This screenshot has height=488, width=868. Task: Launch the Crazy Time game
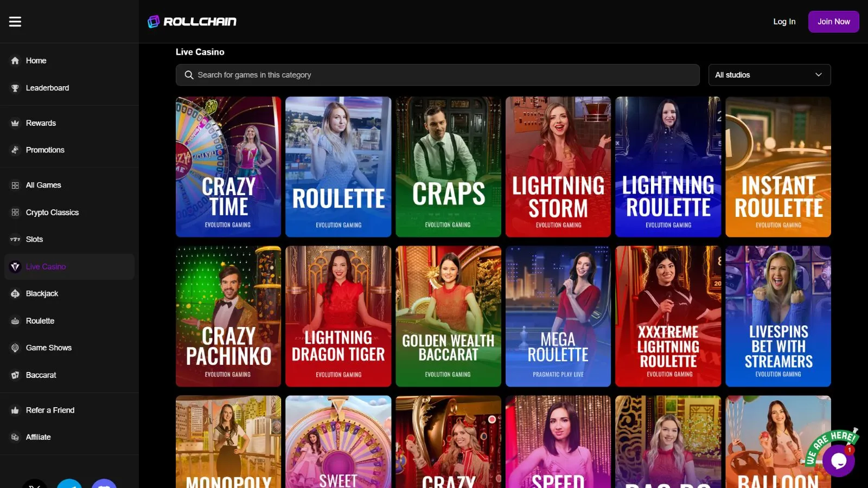pos(228,167)
